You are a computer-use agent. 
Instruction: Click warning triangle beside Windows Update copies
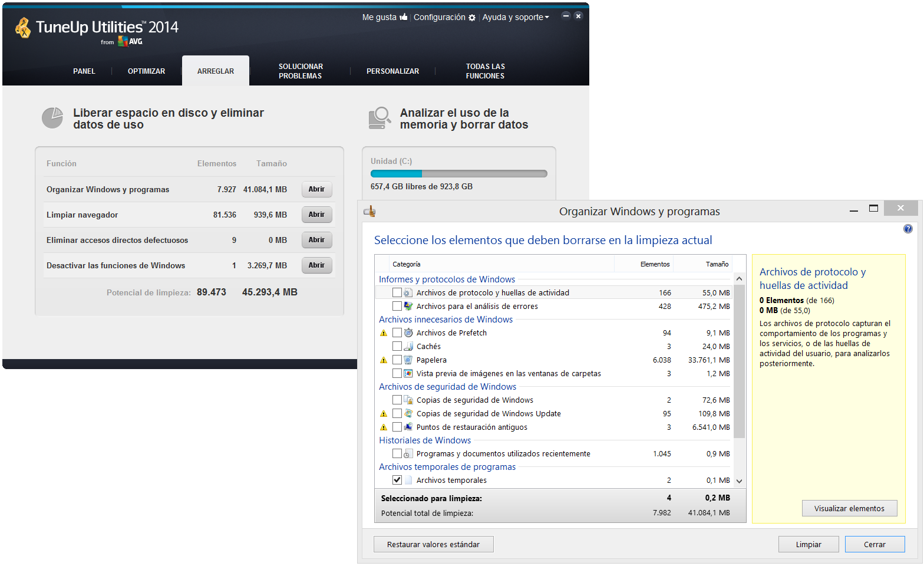click(x=384, y=414)
